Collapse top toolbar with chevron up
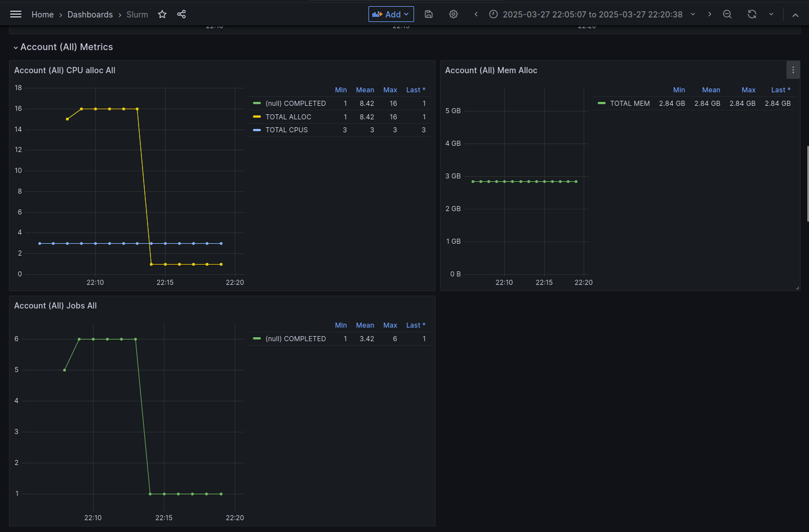809x532 pixels. pyautogui.click(x=795, y=15)
